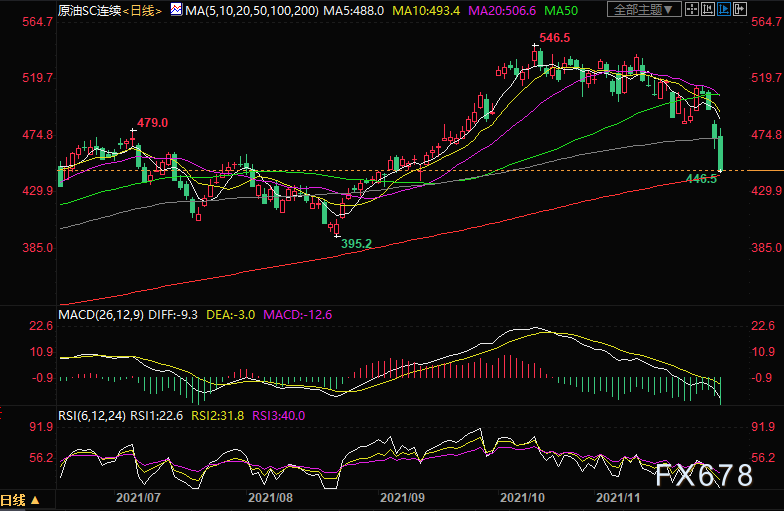Screen dimensions: 784x511
Task: Toggle the blue highlighted chart-play icon
Action: (724, 9)
